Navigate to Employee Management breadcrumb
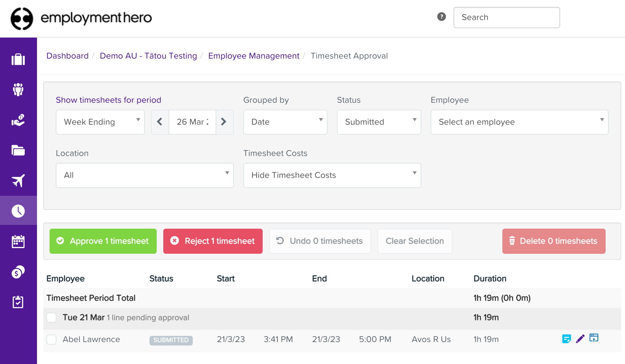 coord(254,56)
